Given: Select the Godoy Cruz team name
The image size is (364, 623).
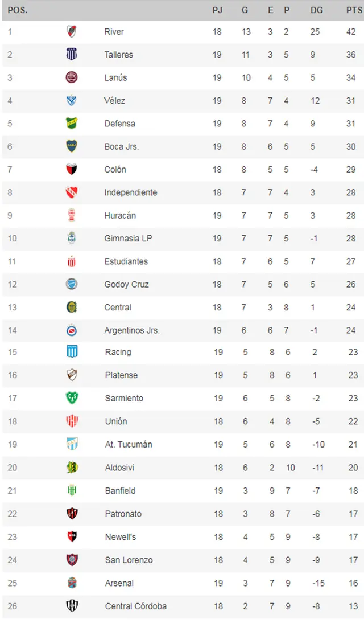Looking at the screenshot, I should coord(126,284).
